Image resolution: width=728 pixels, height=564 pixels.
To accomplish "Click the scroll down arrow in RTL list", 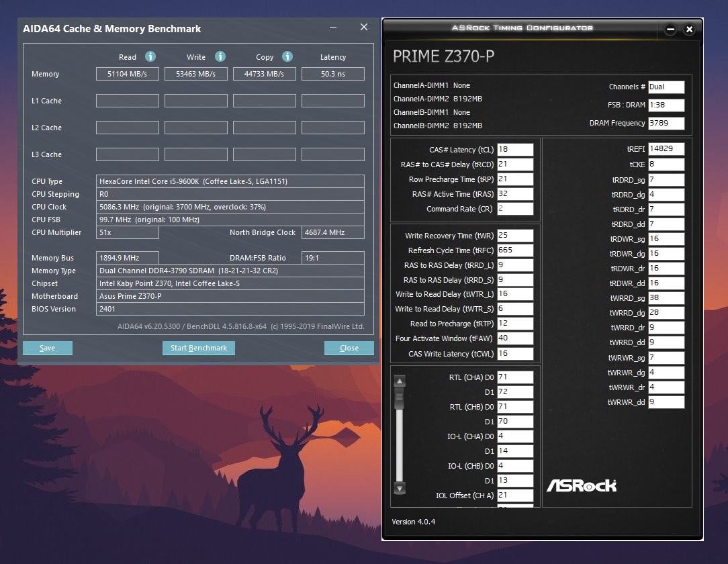I will (400, 488).
